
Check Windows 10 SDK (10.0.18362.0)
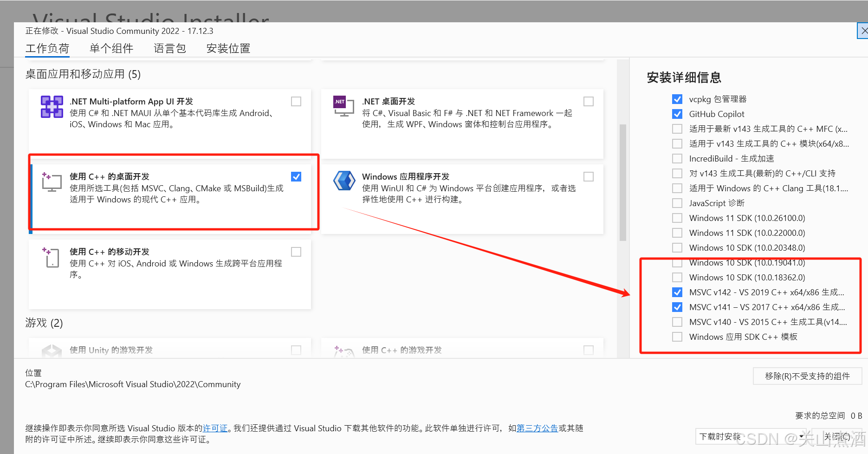tap(677, 277)
